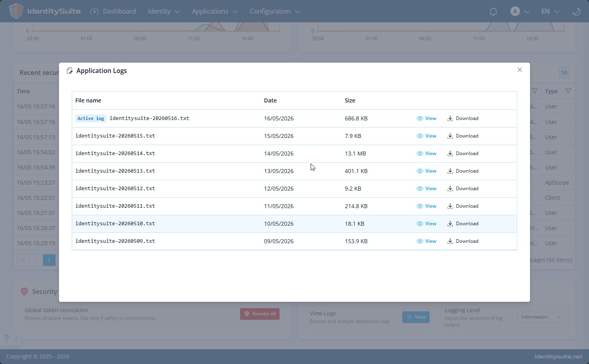Click the Application Logs title icon

point(70,71)
